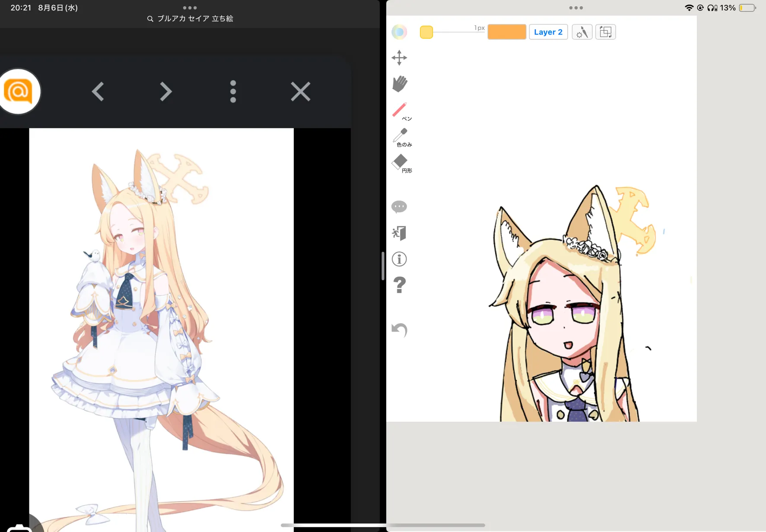Select the Hand pan tool
This screenshot has height=532, width=766.
coord(400,84)
